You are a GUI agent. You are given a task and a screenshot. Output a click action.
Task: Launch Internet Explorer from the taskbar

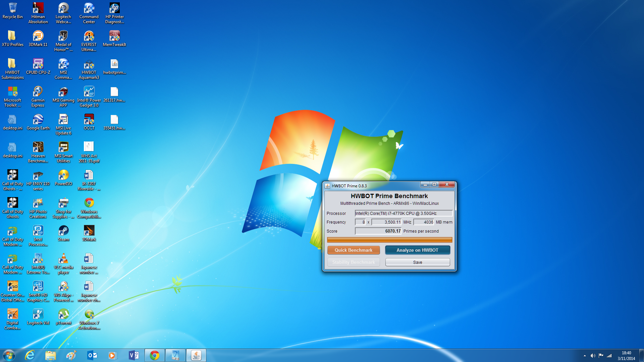pyautogui.click(x=30, y=355)
